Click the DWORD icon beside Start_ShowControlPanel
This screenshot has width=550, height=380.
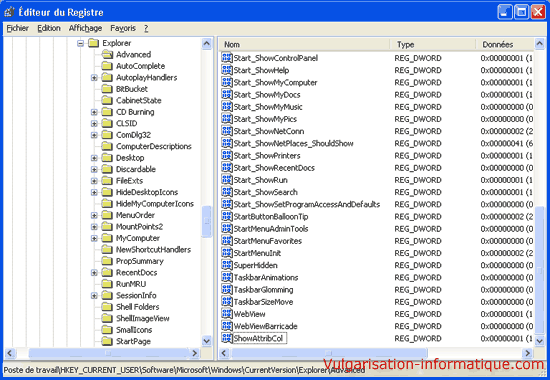(227, 58)
